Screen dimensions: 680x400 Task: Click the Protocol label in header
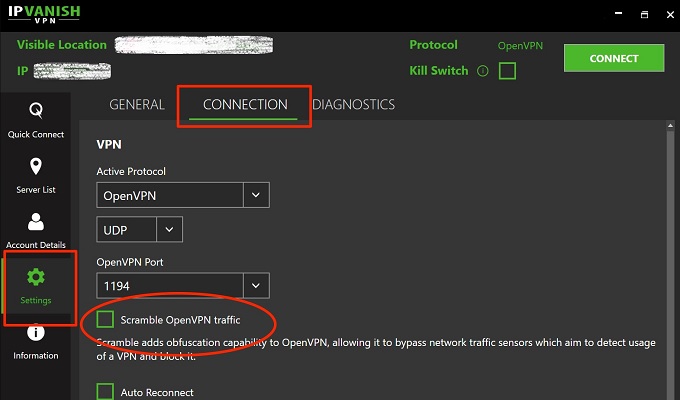point(433,45)
